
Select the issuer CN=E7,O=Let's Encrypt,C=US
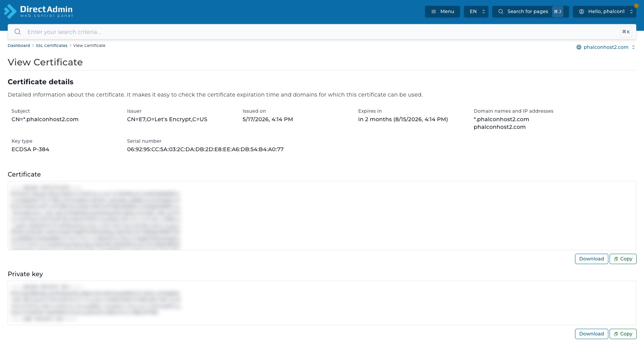[x=167, y=119]
